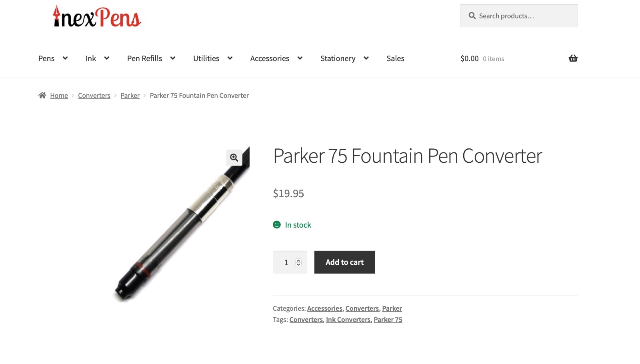Expand the Utilities dropdown arrow
Image resolution: width=640 pixels, height=364 pixels.
click(x=230, y=58)
